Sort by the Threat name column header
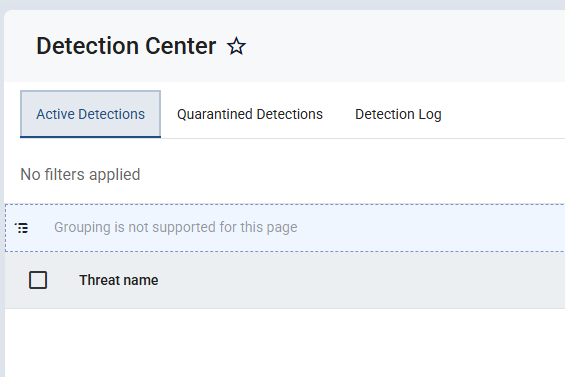The width and height of the screenshot is (565, 377). pos(119,280)
